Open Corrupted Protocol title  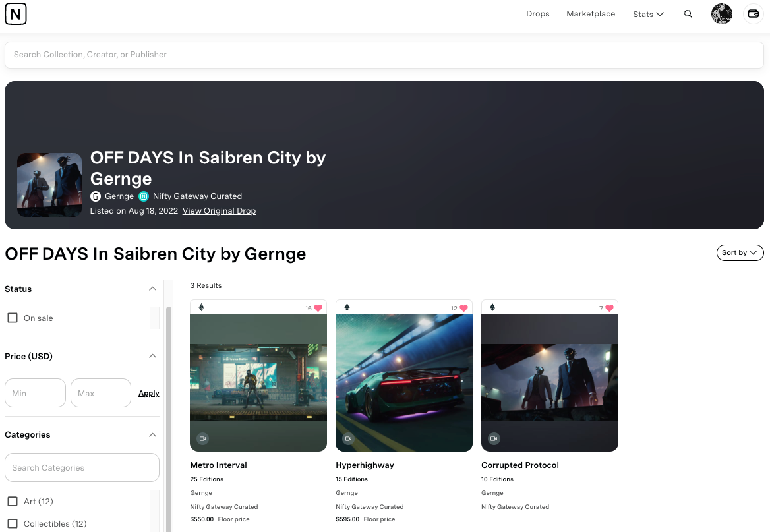coord(520,465)
